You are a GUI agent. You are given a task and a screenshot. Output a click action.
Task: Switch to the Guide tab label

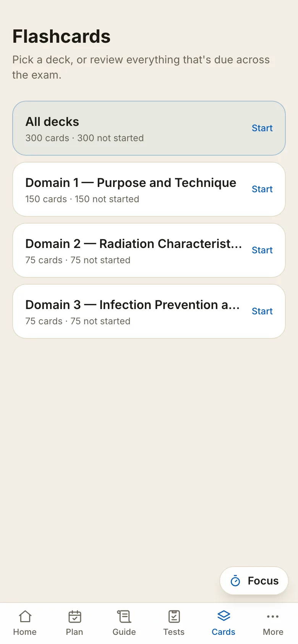pos(124,632)
